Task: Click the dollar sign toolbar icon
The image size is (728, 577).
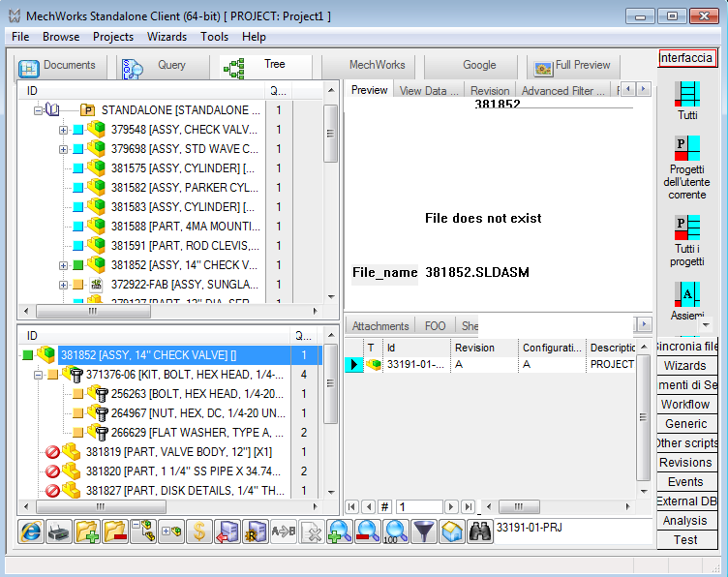Action: (199, 531)
